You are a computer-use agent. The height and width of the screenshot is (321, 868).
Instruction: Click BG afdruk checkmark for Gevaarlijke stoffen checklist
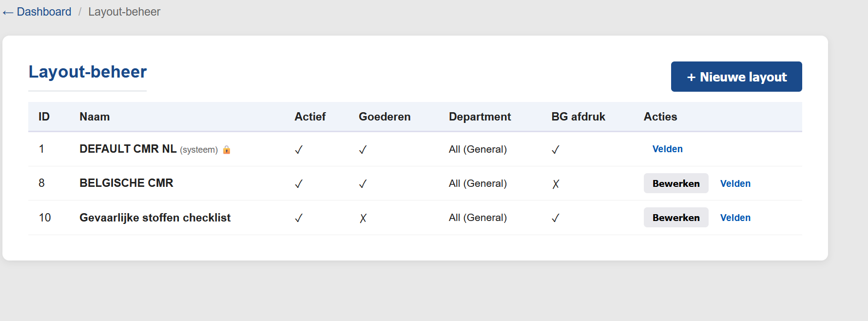pyautogui.click(x=555, y=218)
